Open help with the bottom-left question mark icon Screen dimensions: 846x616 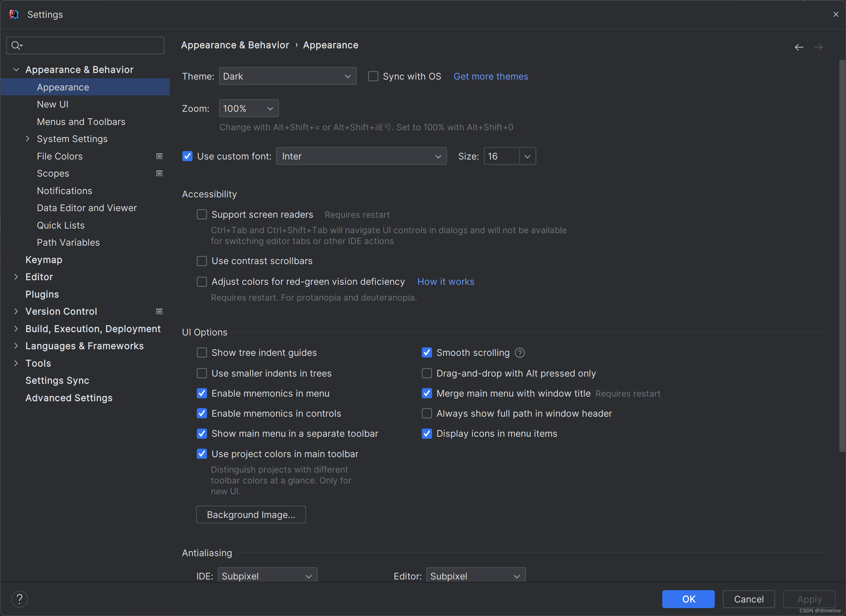coord(19,599)
